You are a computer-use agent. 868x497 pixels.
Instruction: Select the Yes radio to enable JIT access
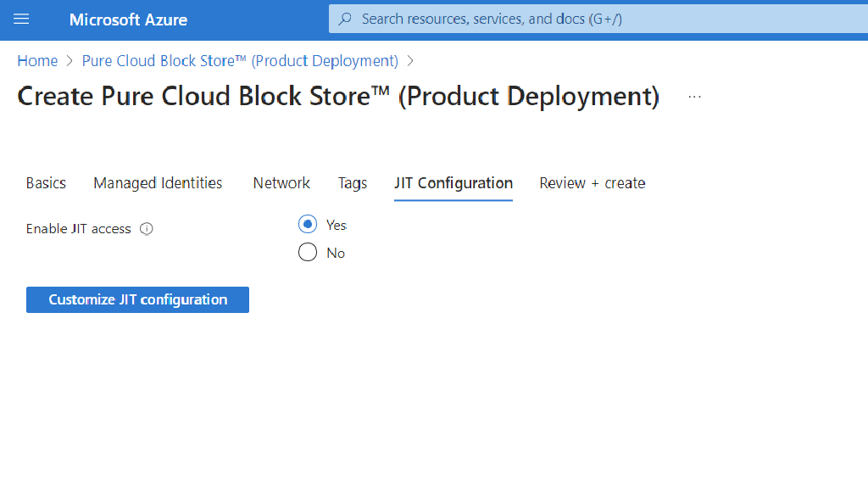point(308,223)
